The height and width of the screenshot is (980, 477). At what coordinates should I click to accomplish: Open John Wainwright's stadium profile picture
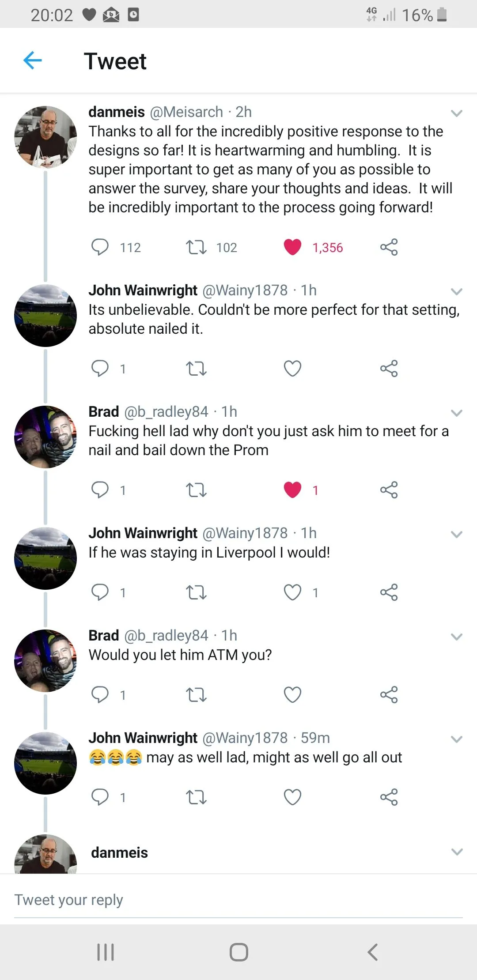point(45,316)
